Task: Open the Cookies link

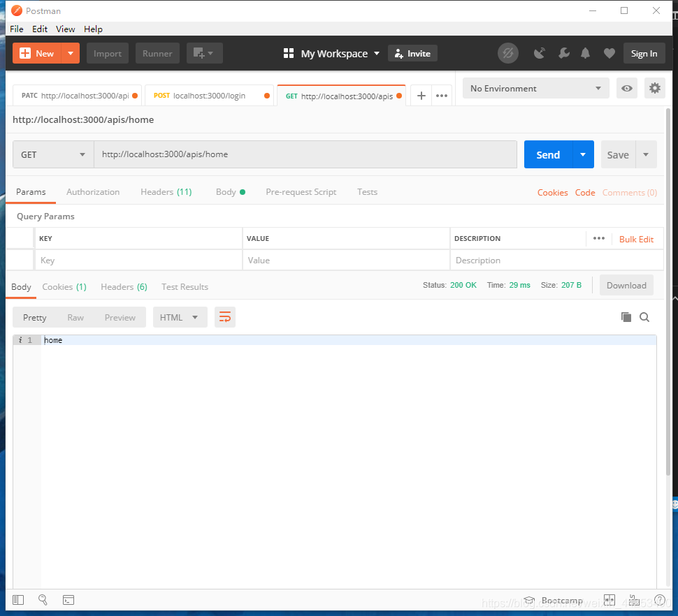Action: pyautogui.click(x=552, y=193)
